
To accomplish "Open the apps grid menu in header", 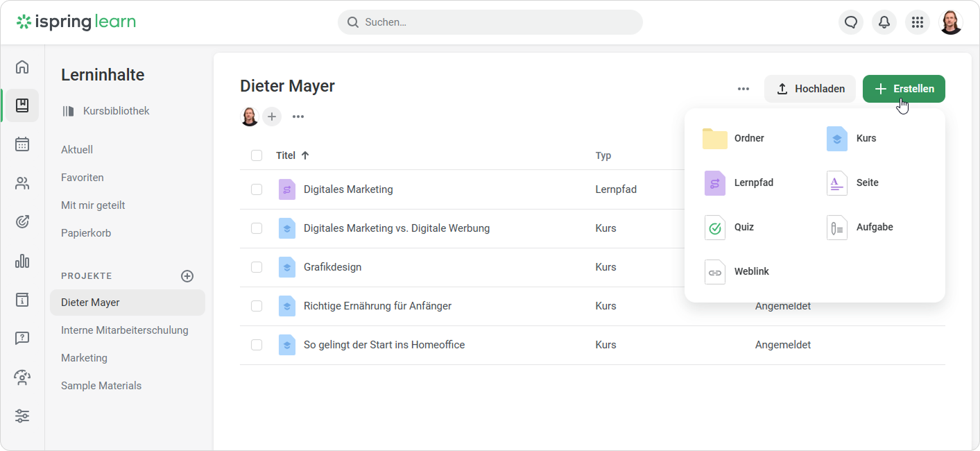I will click(918, 22).
